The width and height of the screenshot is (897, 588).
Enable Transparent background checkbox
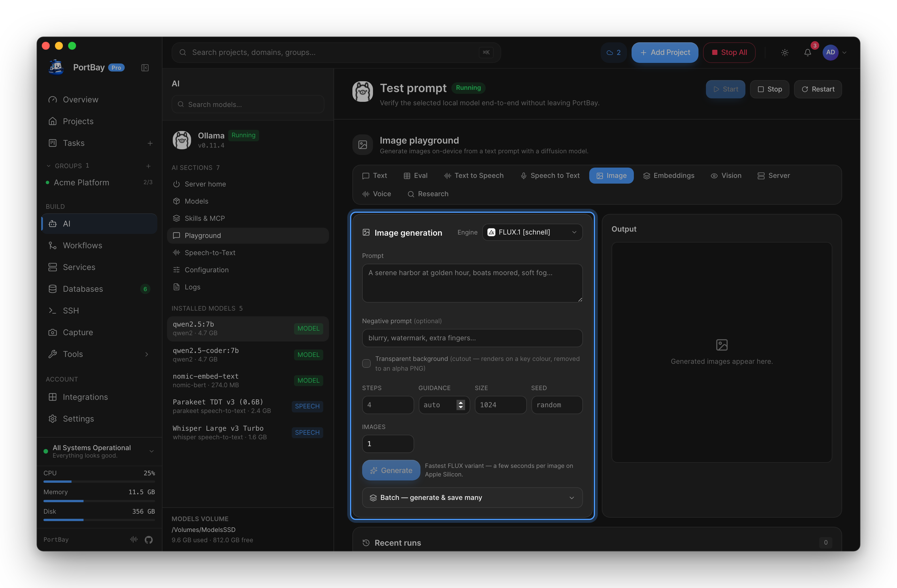point(366,363)
